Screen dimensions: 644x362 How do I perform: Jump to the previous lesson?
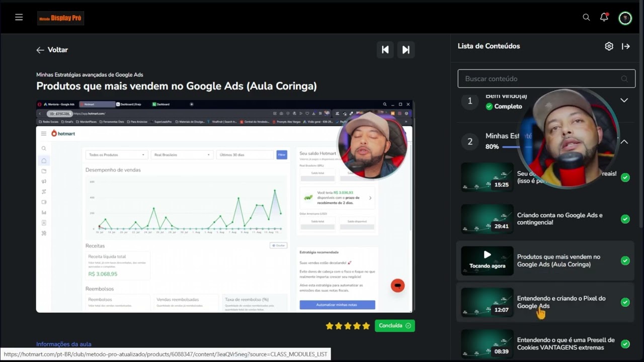tap(385, 50)
